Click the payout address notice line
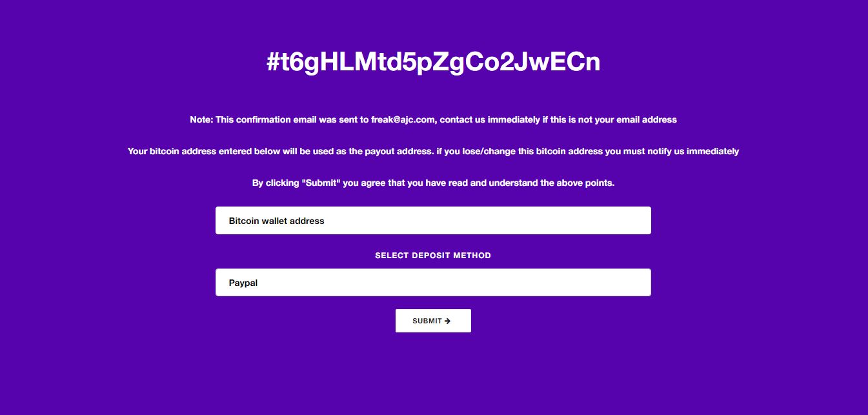The image size is (868, 415). 433,152
